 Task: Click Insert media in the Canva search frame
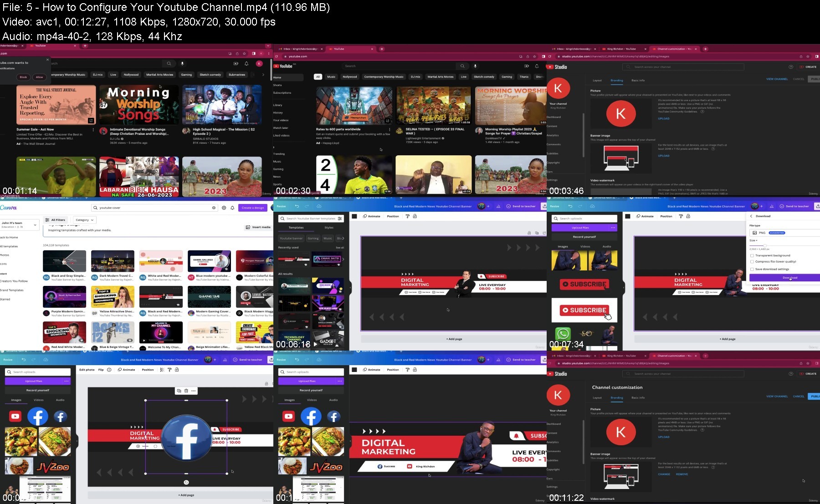258,227
